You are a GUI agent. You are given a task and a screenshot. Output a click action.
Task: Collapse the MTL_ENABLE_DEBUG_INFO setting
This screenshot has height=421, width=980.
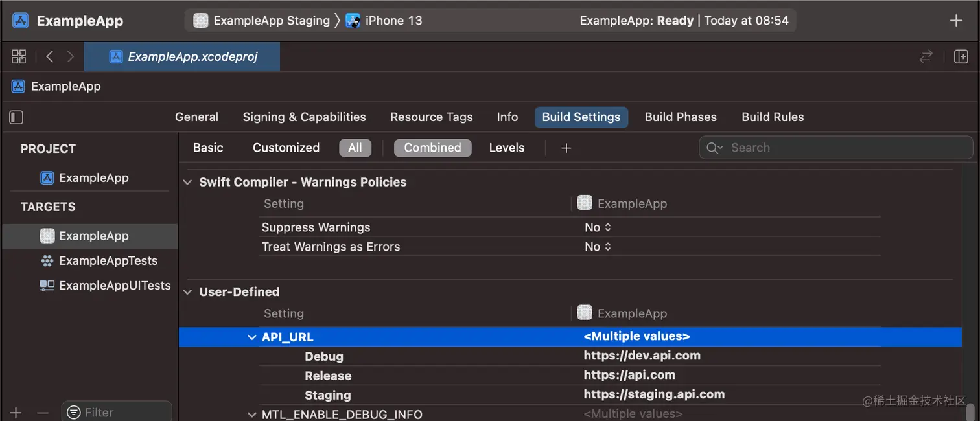click(252, 415)
